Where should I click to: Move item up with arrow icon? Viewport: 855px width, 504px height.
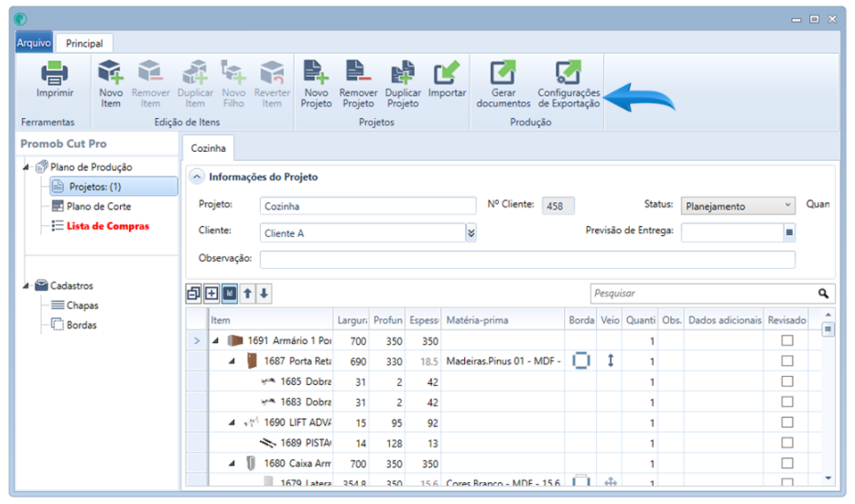click(247, 294)
